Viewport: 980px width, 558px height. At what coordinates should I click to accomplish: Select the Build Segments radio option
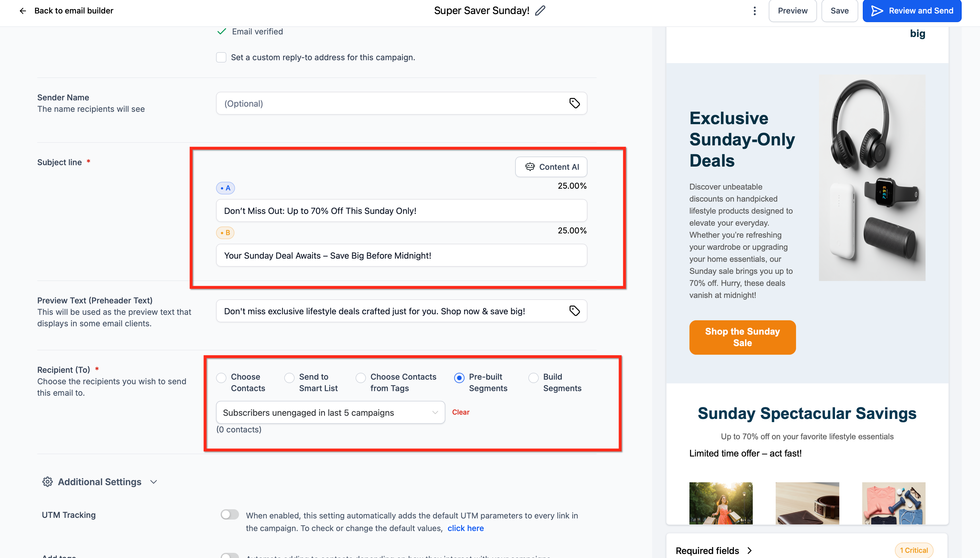click(x=534, y=378)
